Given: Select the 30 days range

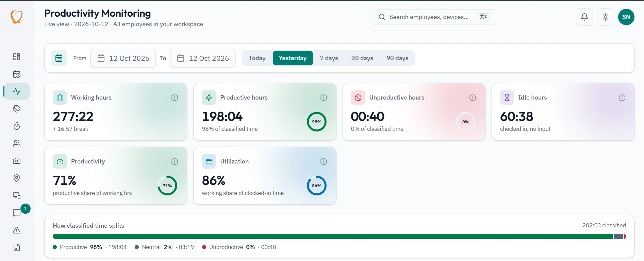Looking at the screenshot, I should point(362,58).
